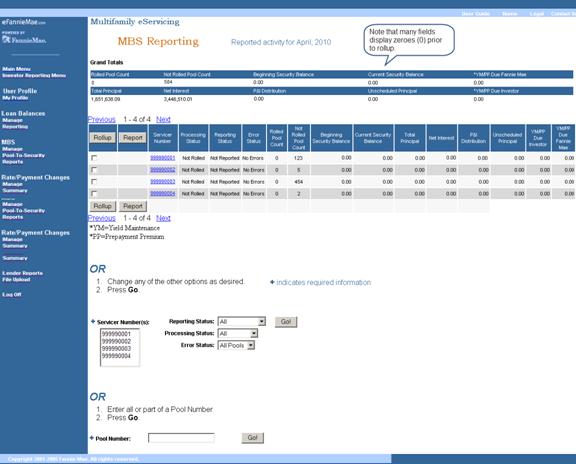Click Previous link above the table

pyautogui.click(x=102, y=119)
